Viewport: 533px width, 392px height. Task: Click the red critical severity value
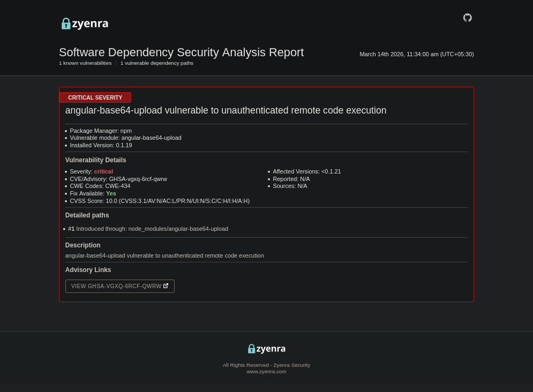(x=103, y=171)
